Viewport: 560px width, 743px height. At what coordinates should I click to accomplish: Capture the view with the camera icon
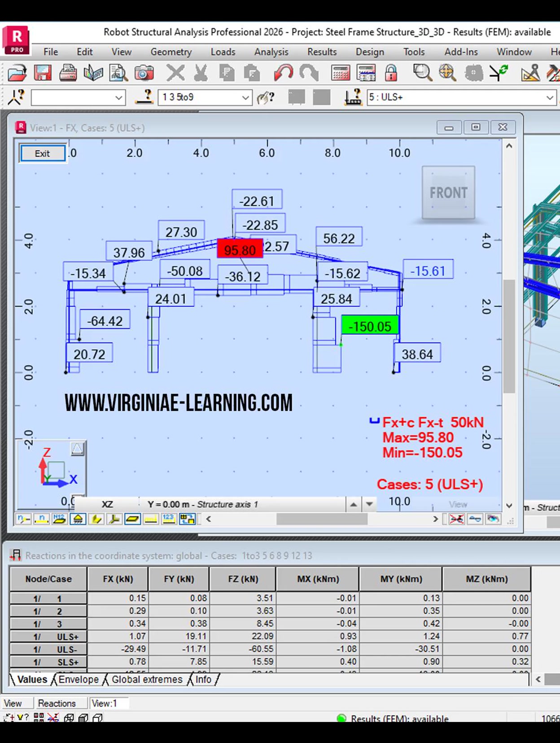coord(144,73)
